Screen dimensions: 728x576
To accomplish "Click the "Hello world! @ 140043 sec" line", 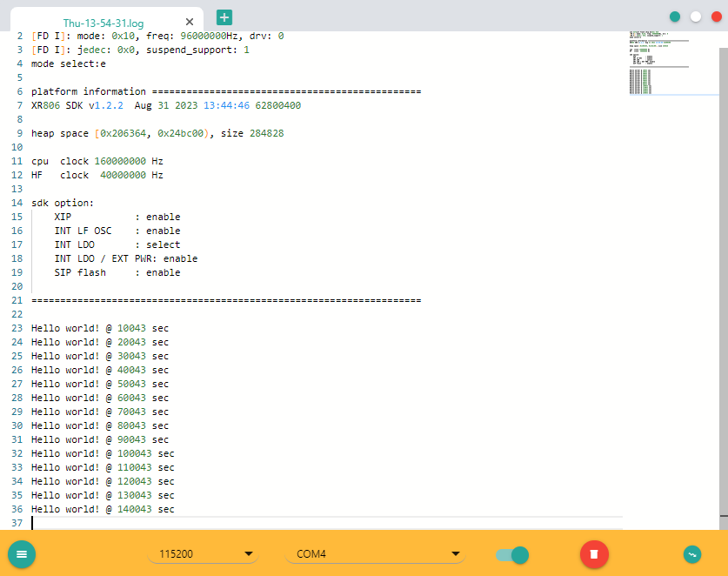I will [x=103, y=509].
